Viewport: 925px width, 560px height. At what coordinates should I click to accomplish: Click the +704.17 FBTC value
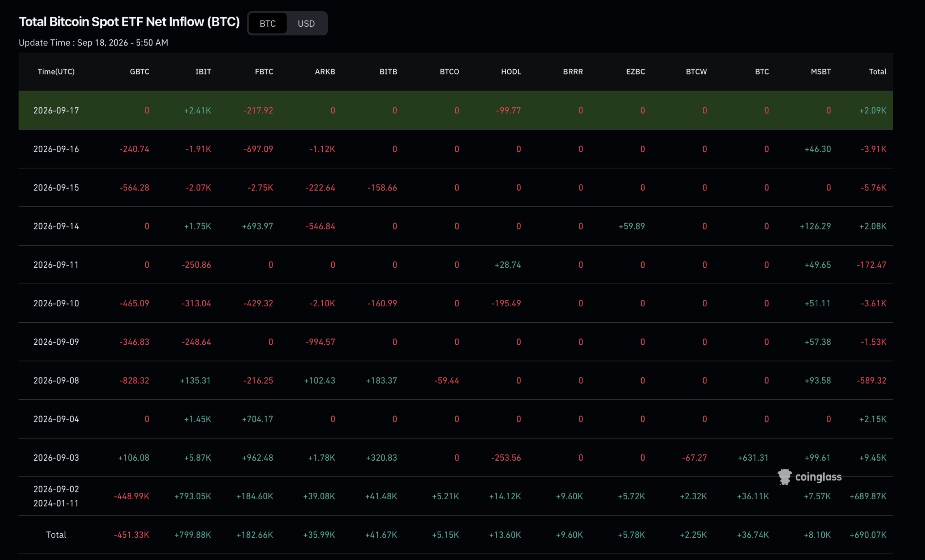click(x=258, y=419)
